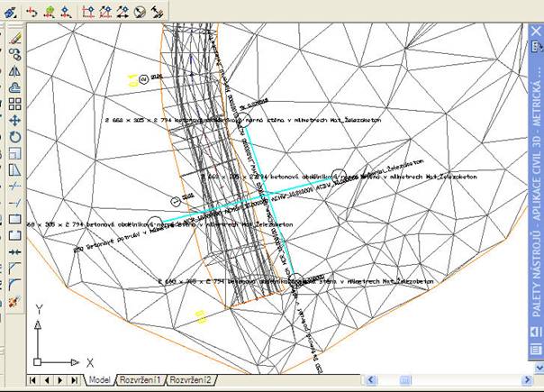
Task: Switch to the Model tab
Action: pos(100,380)
